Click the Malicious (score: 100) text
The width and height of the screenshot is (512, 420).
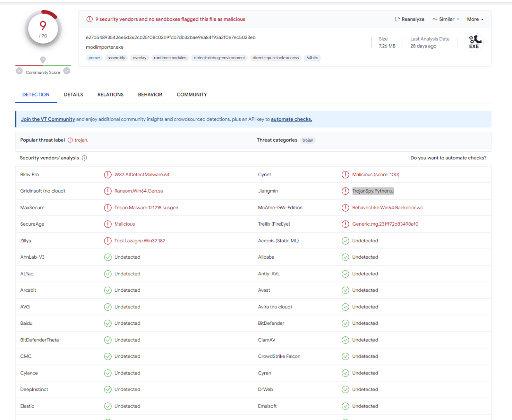tap(376, 175)
